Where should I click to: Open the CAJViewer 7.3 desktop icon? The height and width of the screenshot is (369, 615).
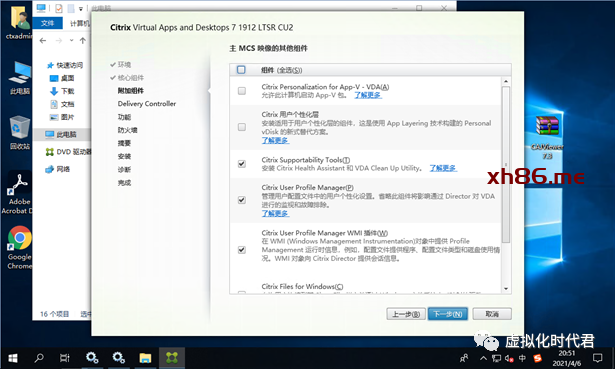point(548,136)
